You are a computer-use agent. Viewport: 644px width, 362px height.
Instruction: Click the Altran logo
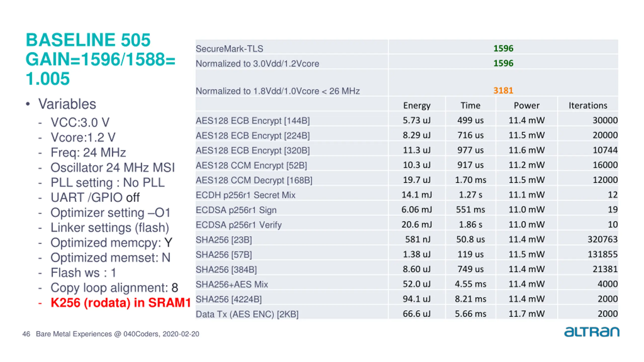tap(592, 332)
